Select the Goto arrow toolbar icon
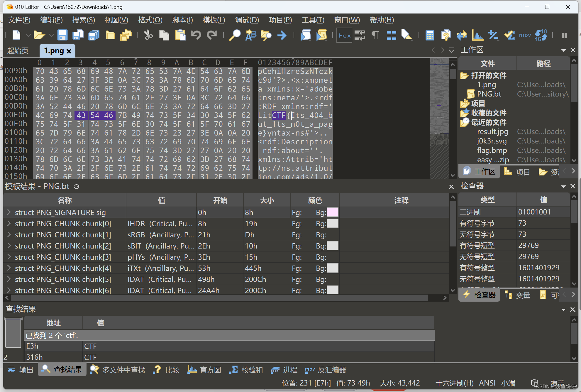 click(282, 35)
